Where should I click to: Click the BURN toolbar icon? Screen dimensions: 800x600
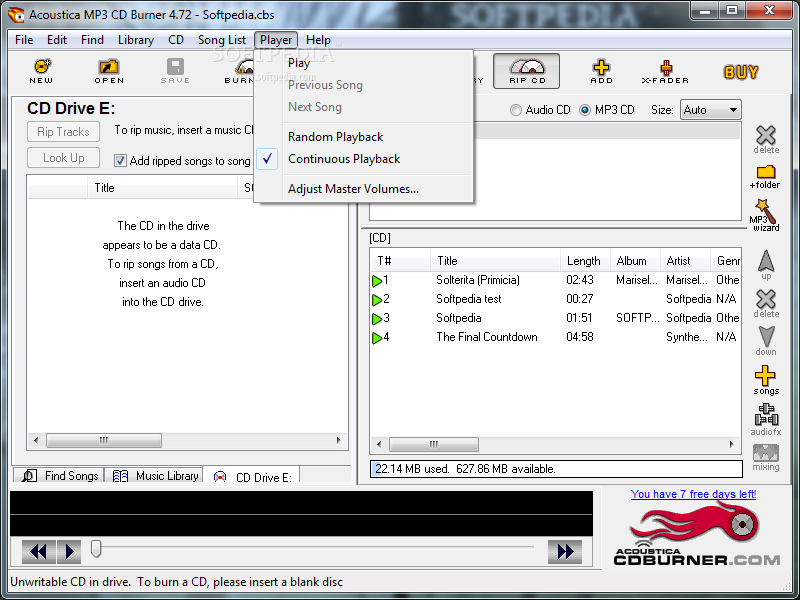pyautogui.click(x=239, y=71)
